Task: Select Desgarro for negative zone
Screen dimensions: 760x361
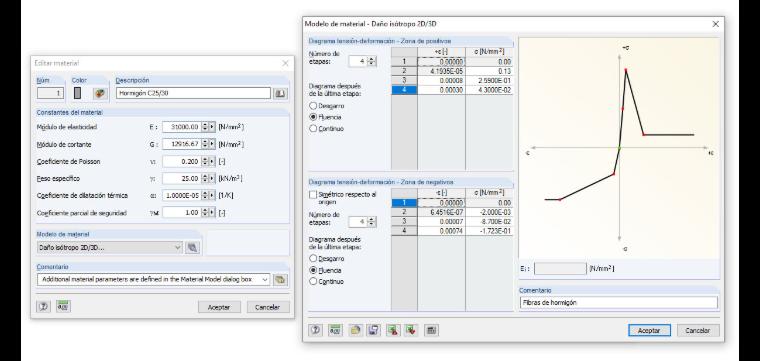Action: pos(313,259)
